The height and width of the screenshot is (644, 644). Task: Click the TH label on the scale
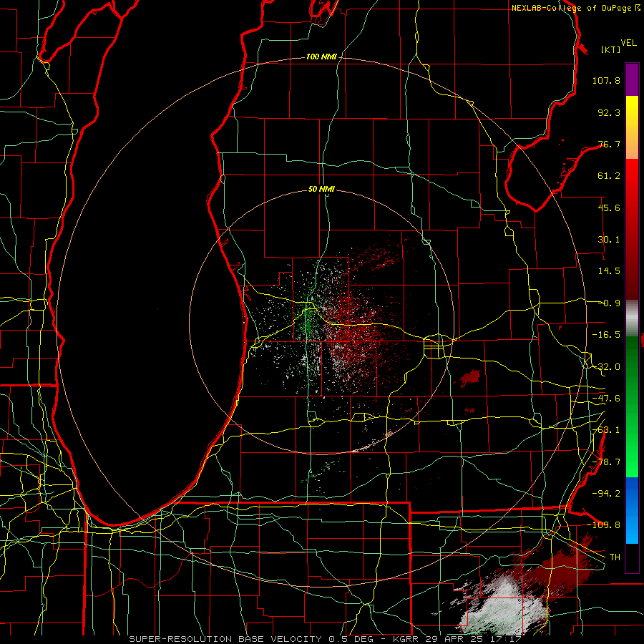pyautogui.click(x=615, y=557)
